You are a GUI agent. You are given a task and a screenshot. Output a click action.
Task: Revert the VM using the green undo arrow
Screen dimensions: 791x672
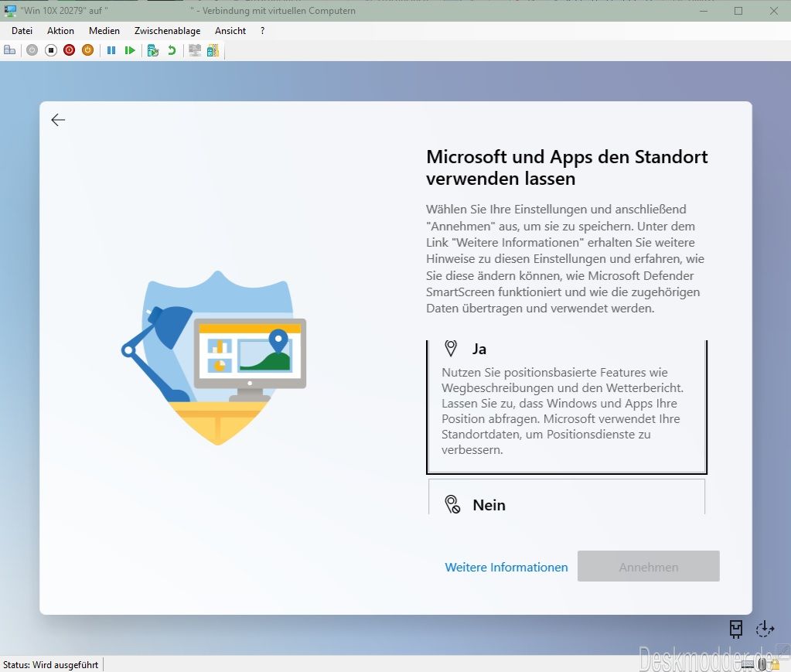[x=172, y=50]
